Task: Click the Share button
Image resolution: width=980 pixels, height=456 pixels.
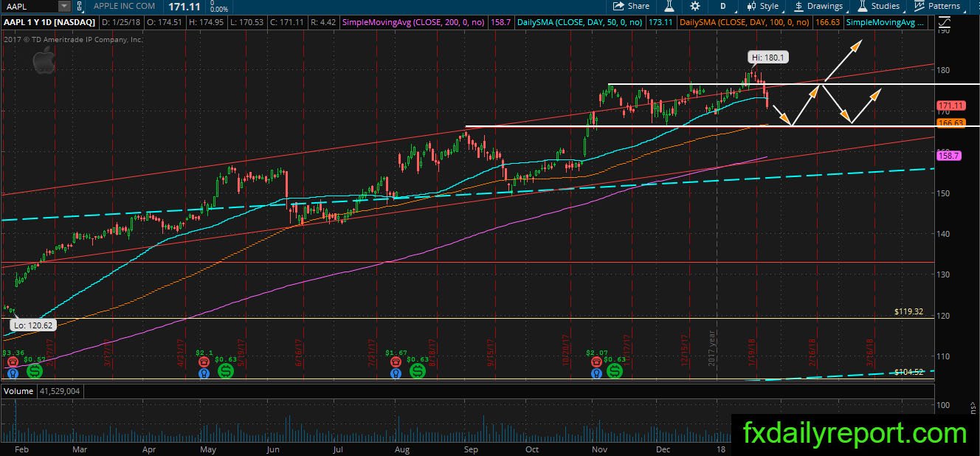Action: pos(632,6)
